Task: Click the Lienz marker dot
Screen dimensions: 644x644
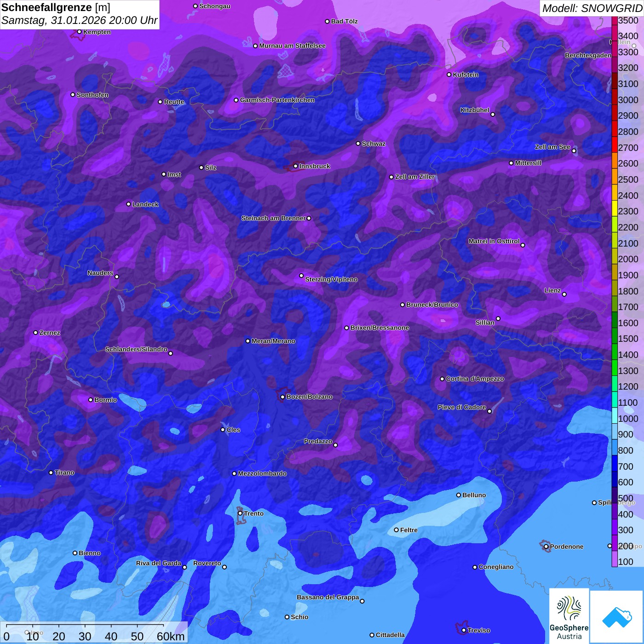Action: point(564,294)
